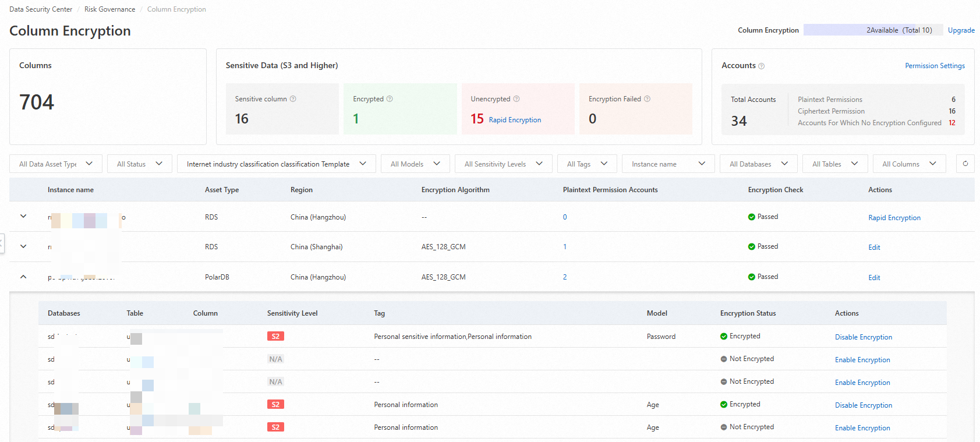
Task: Disable Encryption for Password model column
Action: 864,337
